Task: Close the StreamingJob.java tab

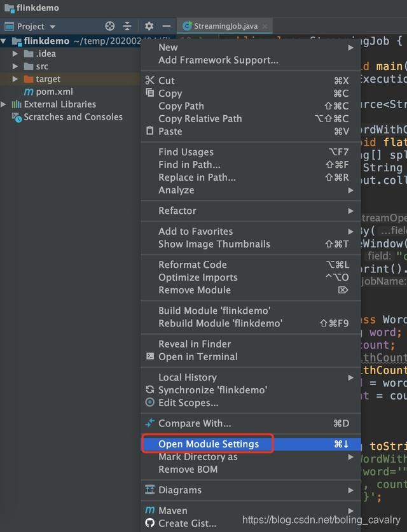Action: pyautogui.click(x=265, y=26)
